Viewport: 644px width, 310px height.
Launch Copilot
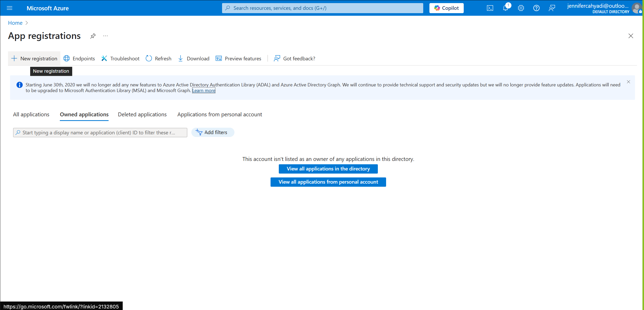[446, 8]
